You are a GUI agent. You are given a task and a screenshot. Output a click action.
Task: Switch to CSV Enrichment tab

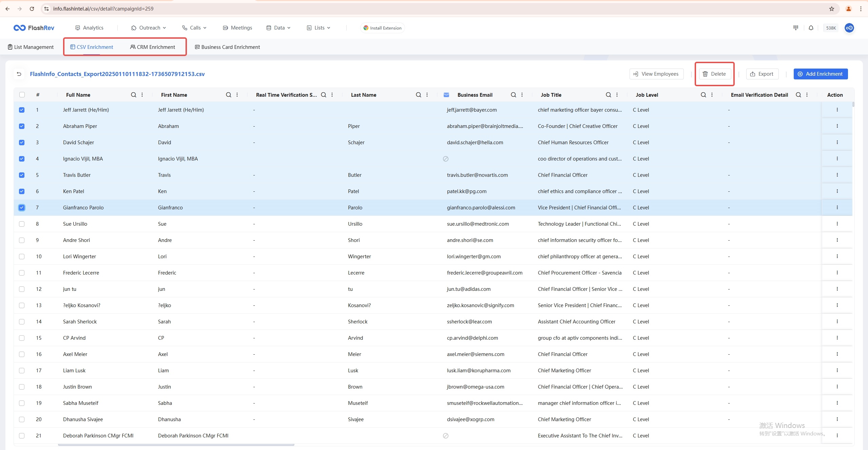tap(92, 47)
